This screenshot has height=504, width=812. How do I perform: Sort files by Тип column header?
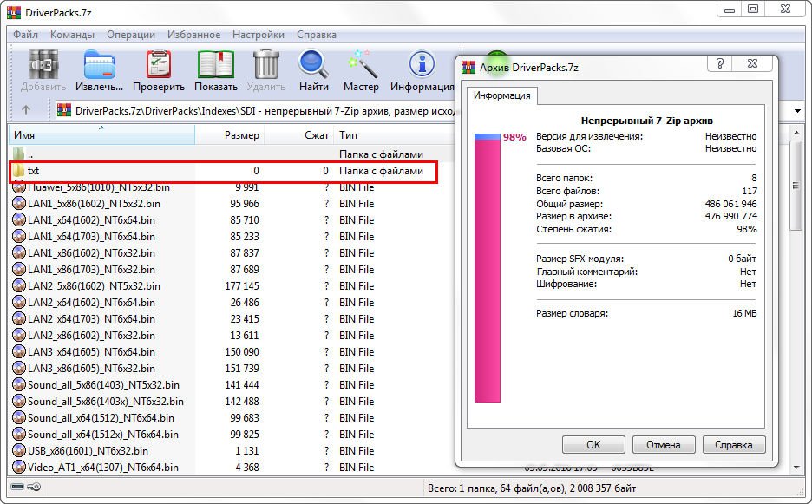[394, 134]
